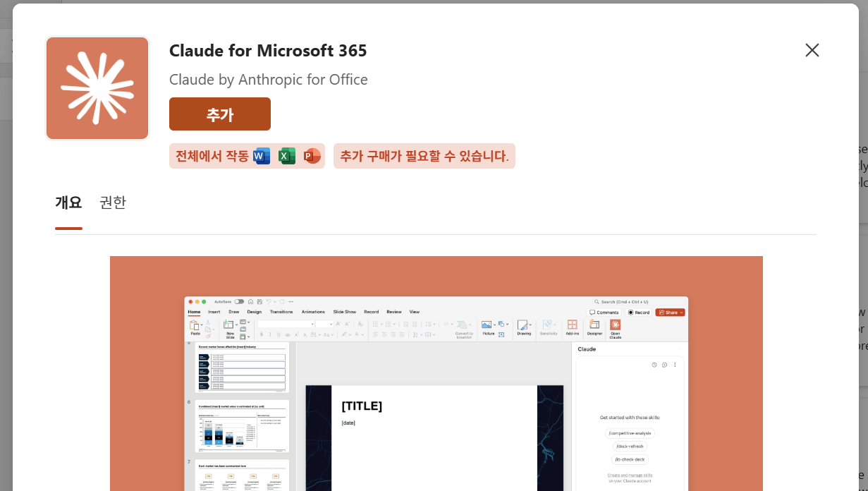
Task: Click the 추가 구매가 필요할 수 있습니다 badge
Action: click(x=424, y=156)
